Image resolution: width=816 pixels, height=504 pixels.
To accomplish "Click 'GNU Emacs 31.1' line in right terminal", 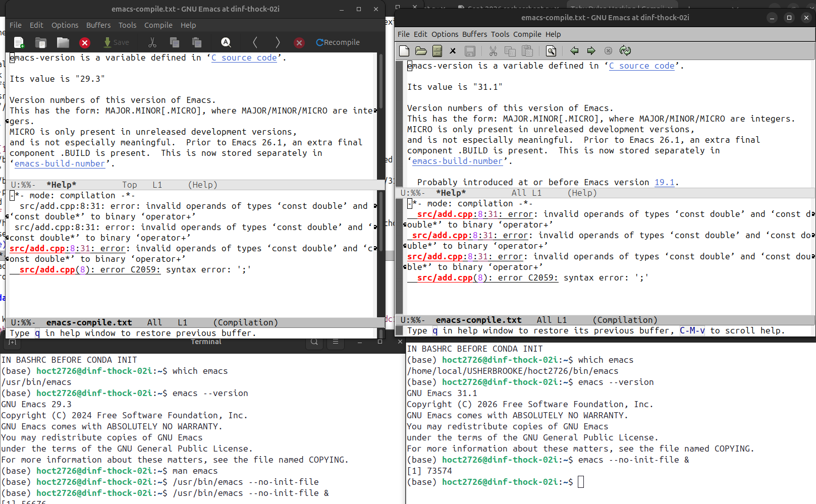I will pos(442,394).
